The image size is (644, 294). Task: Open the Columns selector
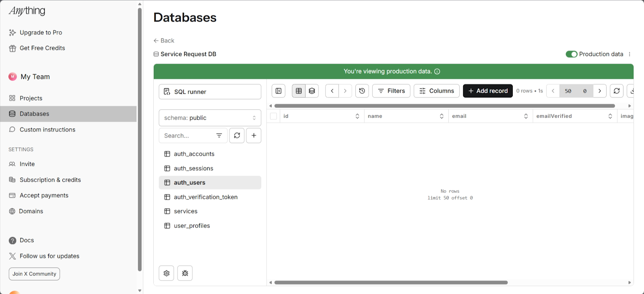pos(437,91)
